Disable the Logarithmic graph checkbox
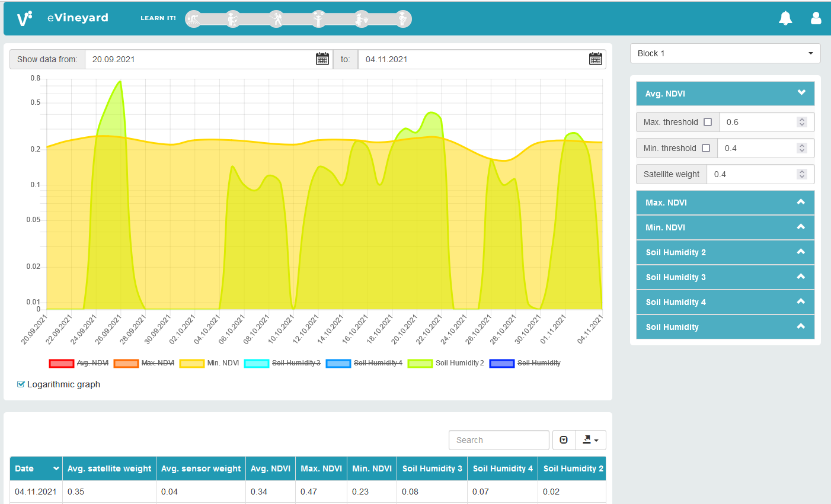The height and width of the screenshot is (504, 831). click(x=21, y=384)
